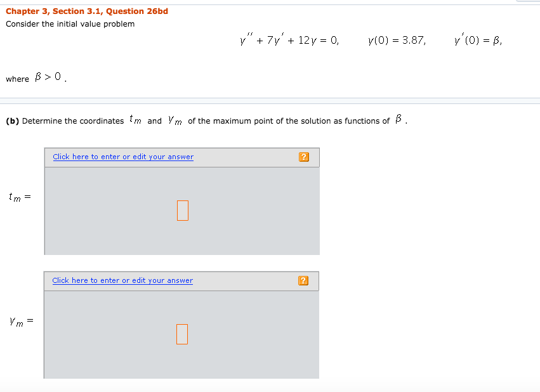540x392 pixels.
Task: Click the first answer editor placeholder field
Action: coord(182,210)
